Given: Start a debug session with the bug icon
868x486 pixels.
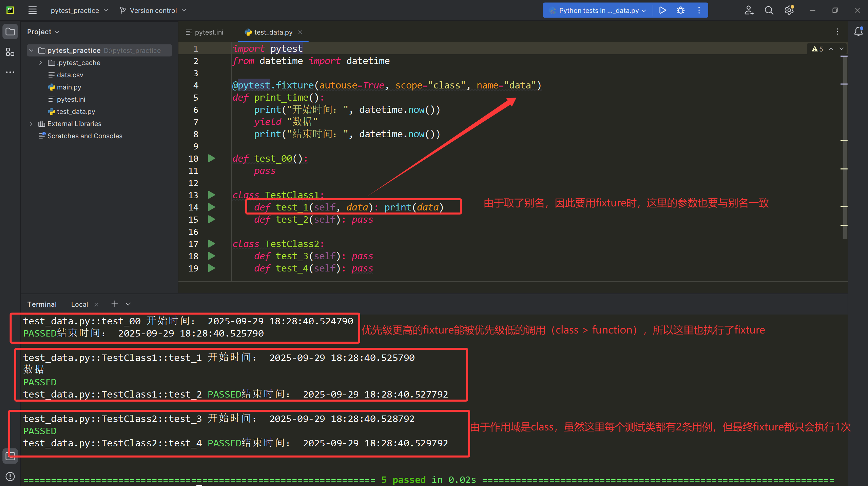Looking at the screenshot, I should coord(680,10).
